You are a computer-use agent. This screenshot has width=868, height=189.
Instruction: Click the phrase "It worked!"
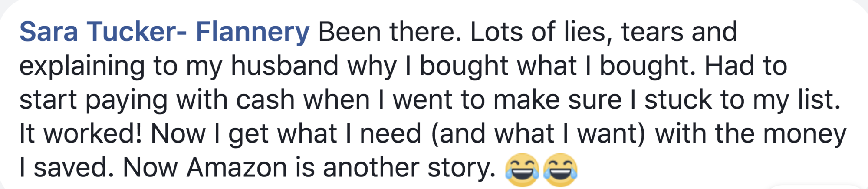click(x=81, y=133)
